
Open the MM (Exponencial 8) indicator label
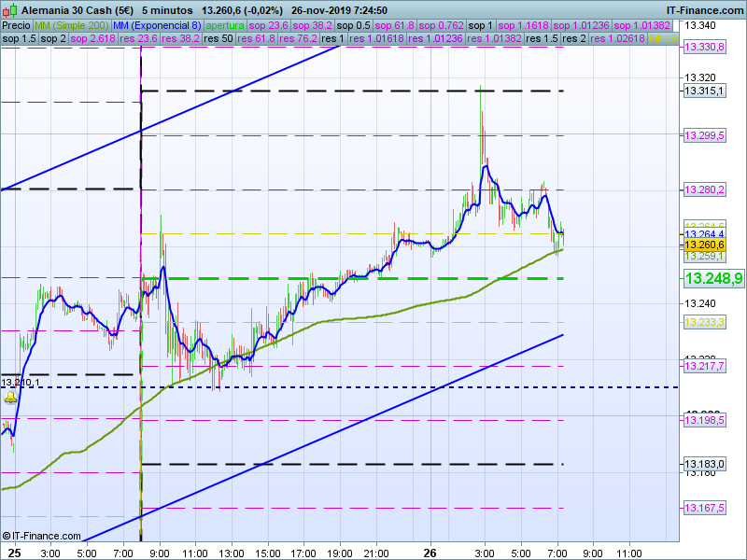coord(157,25)
